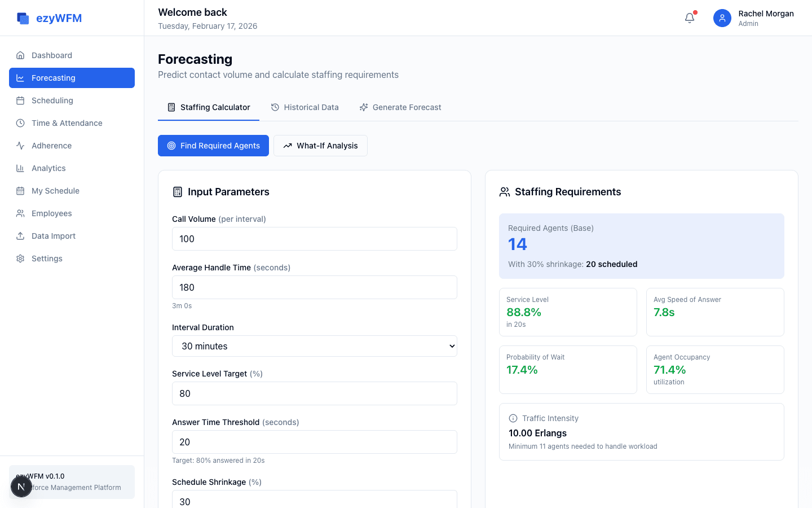Open the Analytics panel
Image resolution: width=812 pixels, height=508 pixels.
click(x=50, y=168)
